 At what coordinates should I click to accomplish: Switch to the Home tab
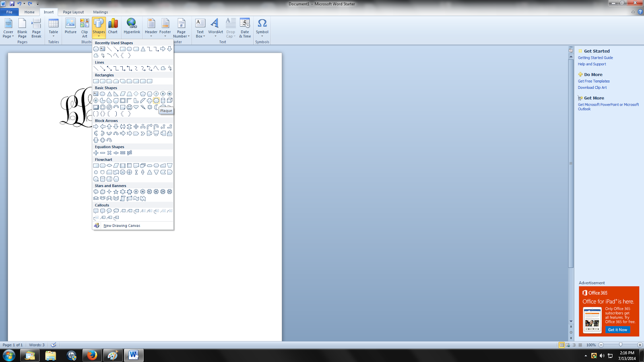(29, 12)
